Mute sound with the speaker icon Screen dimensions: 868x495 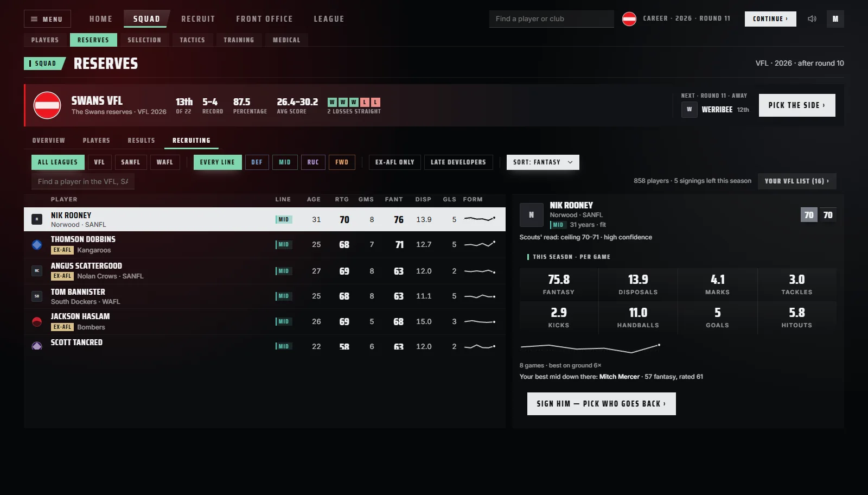(812, 19)
